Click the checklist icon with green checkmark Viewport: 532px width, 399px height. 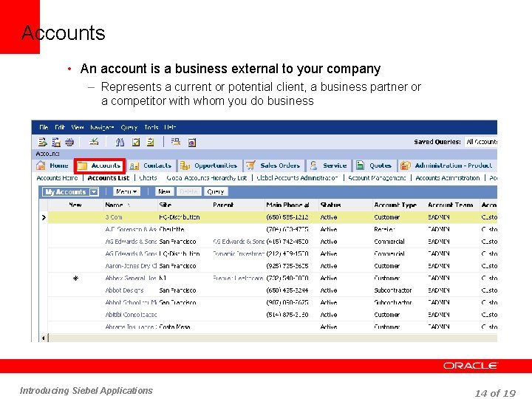(136, 142)
